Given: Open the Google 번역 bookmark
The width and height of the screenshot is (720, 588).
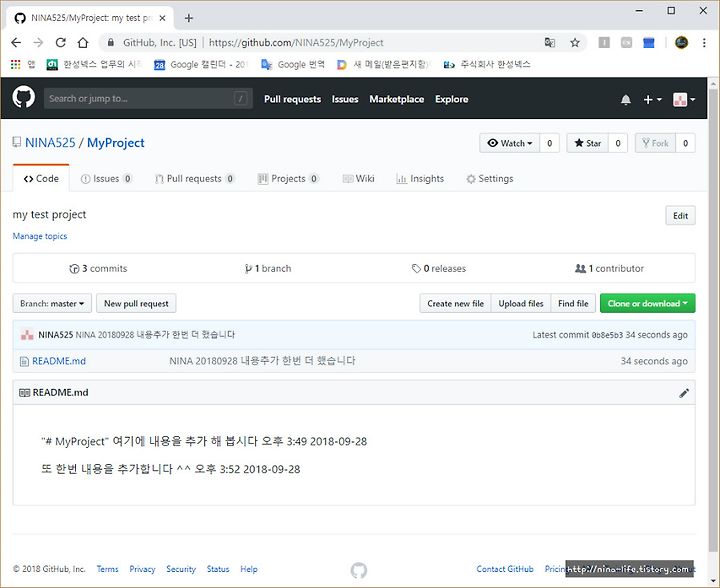Looking at the screenshot, I should coord(292,65).
